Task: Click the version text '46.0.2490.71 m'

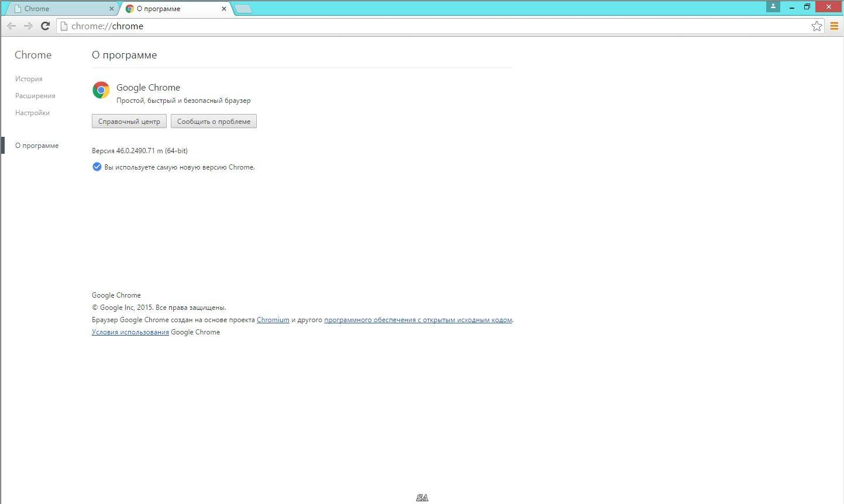Action: pyautogui.click(x=139, y=151)
